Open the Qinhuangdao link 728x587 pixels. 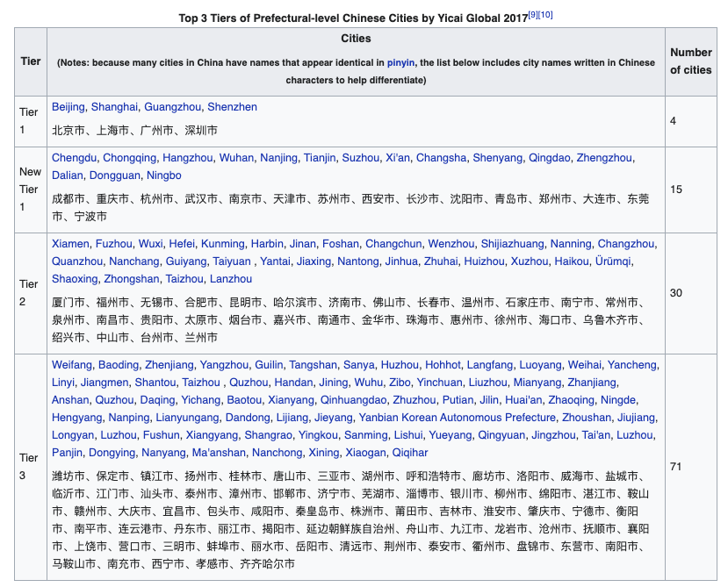[353, 400]
